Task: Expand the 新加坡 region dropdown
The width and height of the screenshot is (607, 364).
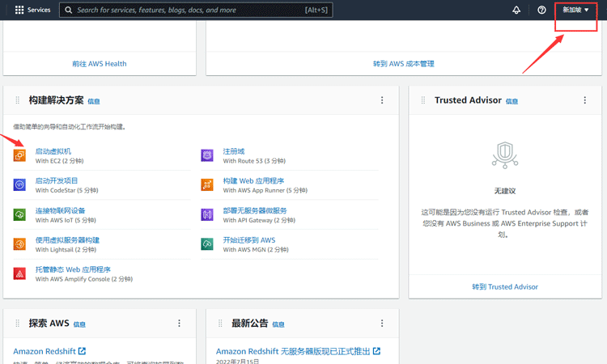Action: tap(575, 10)
